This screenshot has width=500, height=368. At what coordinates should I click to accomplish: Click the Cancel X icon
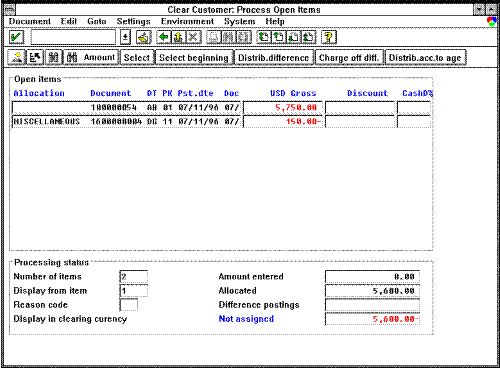[193, 37]
